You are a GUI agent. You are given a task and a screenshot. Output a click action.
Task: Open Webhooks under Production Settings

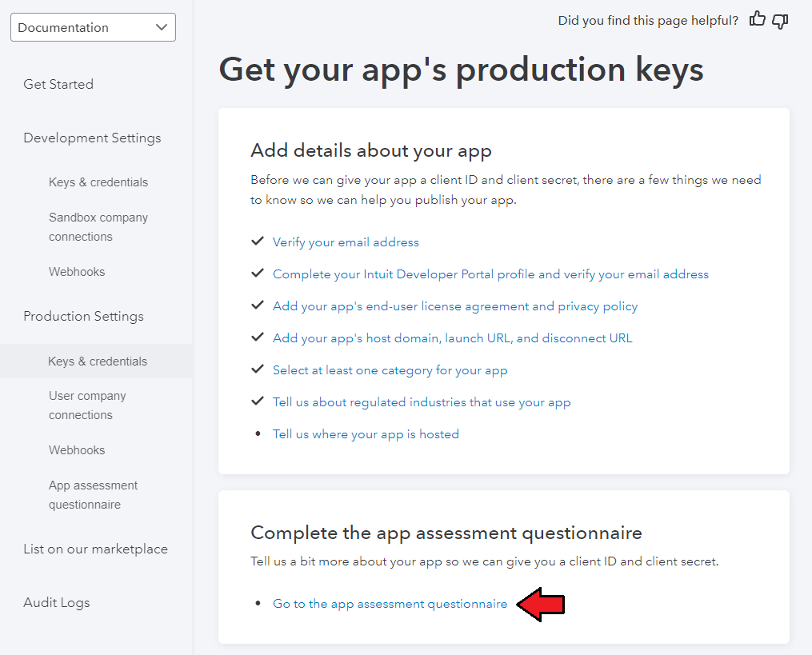click(77, 450)
